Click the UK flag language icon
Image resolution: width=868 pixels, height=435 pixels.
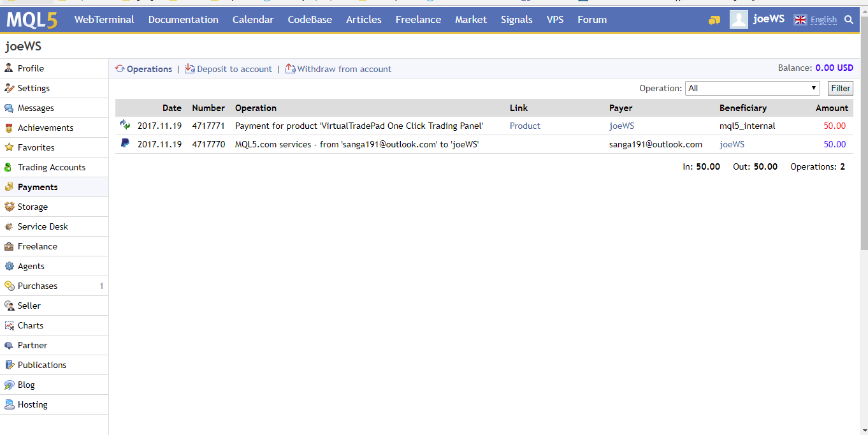[800, 20]
